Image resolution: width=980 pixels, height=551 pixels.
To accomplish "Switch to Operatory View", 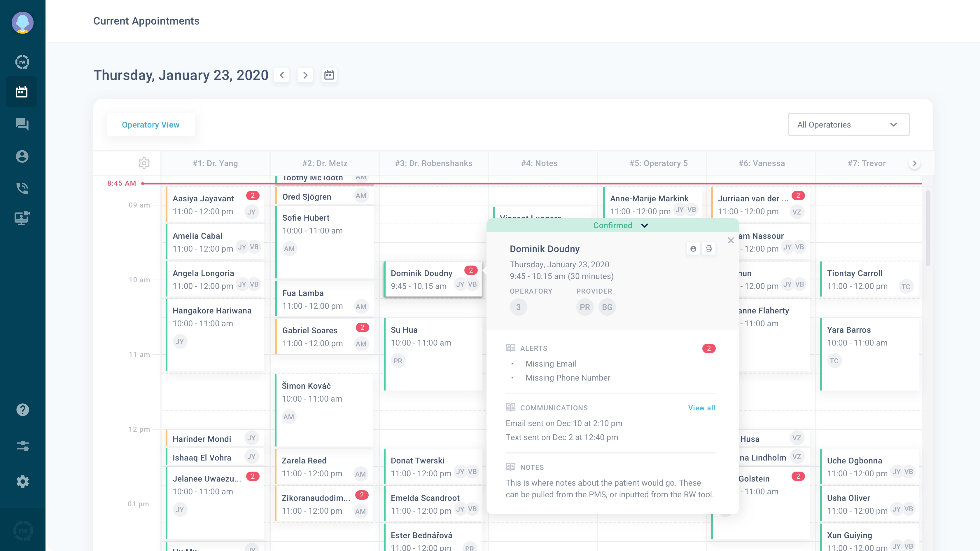I will point(151,125).
